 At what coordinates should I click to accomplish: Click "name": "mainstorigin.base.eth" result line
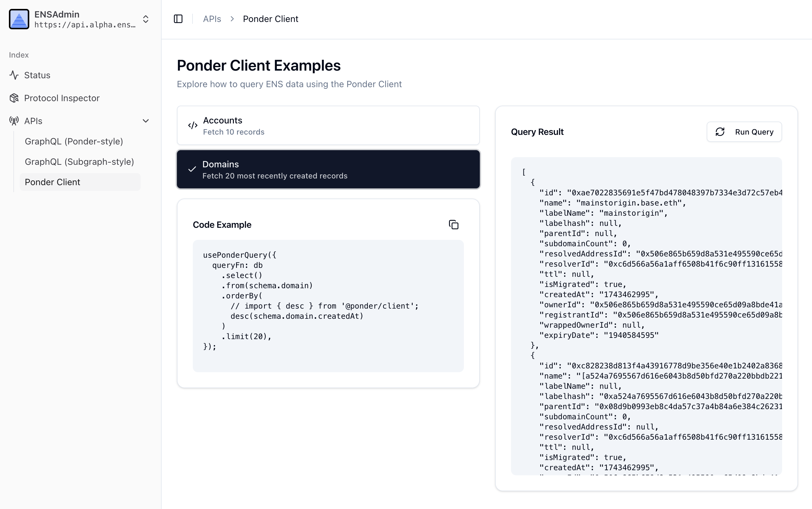(612, 203)
